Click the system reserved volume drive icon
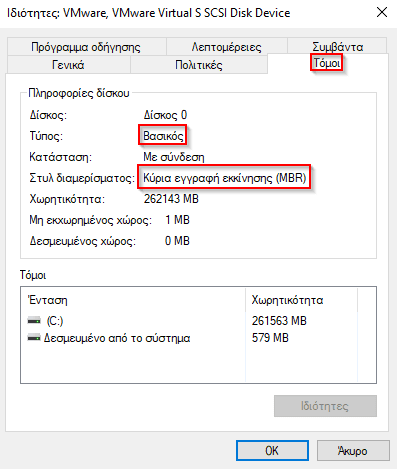 pos(34,338)
